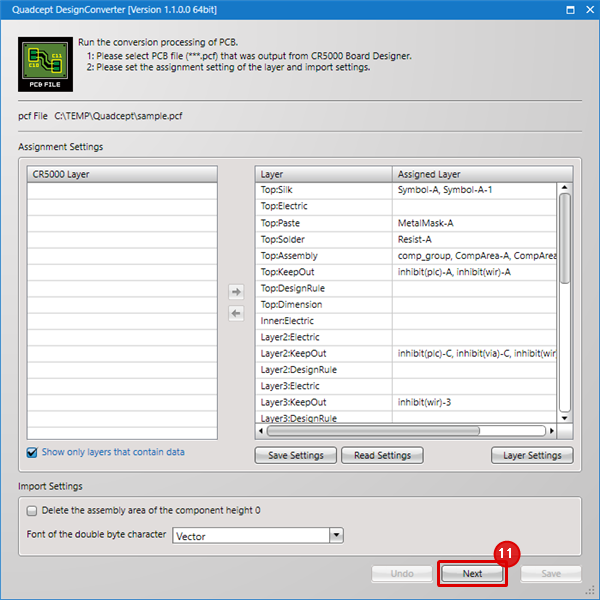
Task: Click the Read Settings button
Action: [382, 455]
